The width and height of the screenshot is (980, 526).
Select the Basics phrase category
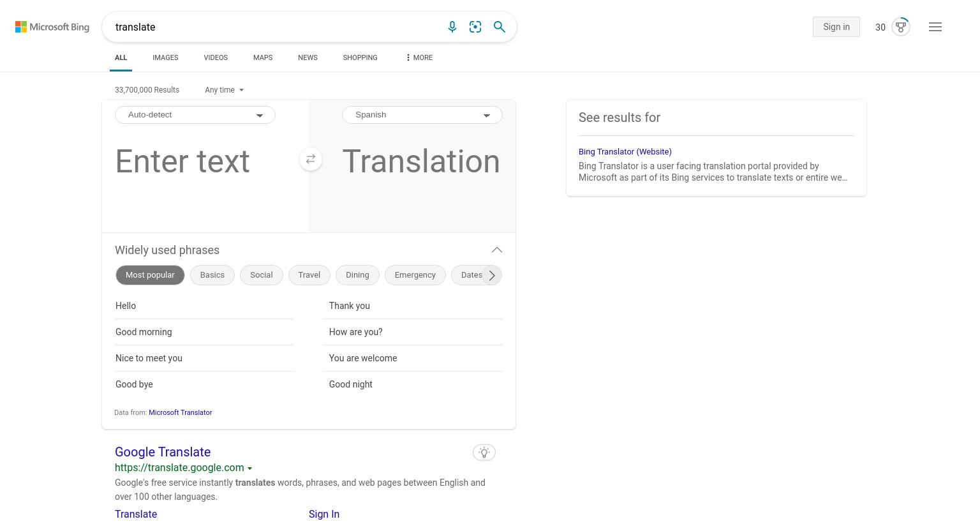click(x=212, y=275)
